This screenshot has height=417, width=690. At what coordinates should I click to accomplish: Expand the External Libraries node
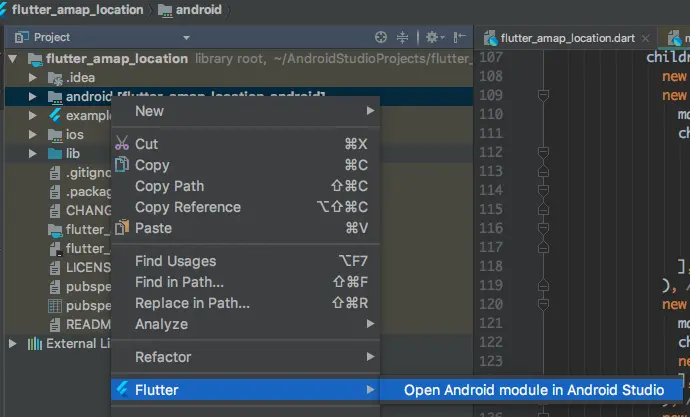[12, 344]
